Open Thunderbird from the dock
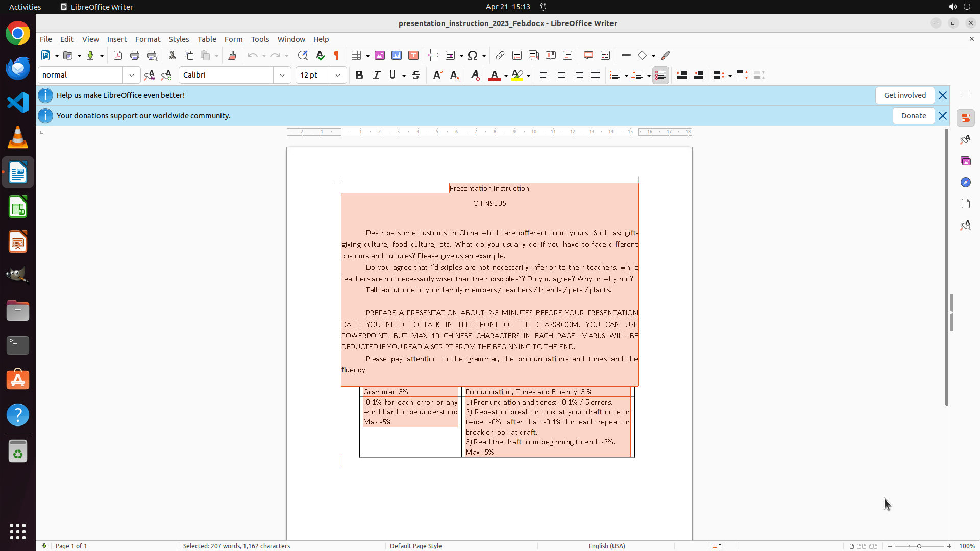980x551 pixels. point(18,68)
